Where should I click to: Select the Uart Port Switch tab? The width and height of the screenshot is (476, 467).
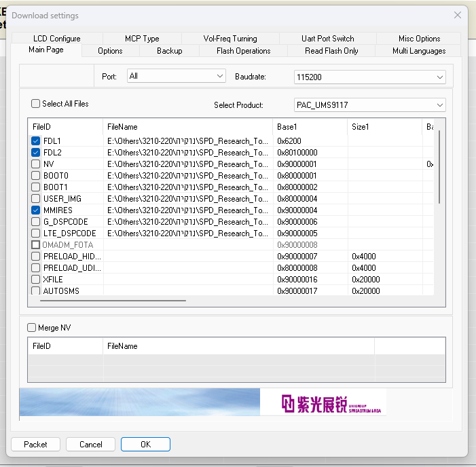tap(327, 39)
